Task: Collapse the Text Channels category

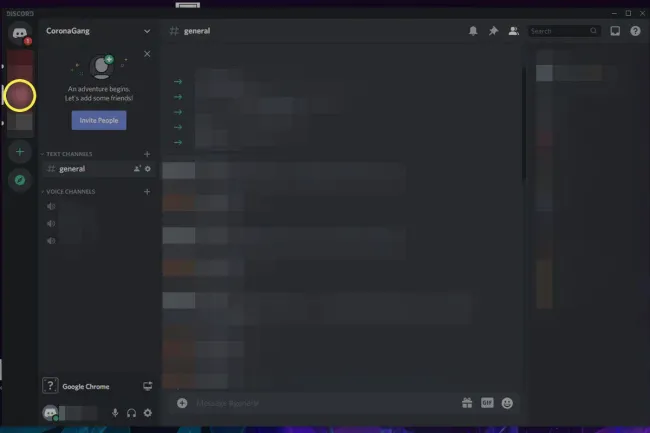Action: click(67, 154)
